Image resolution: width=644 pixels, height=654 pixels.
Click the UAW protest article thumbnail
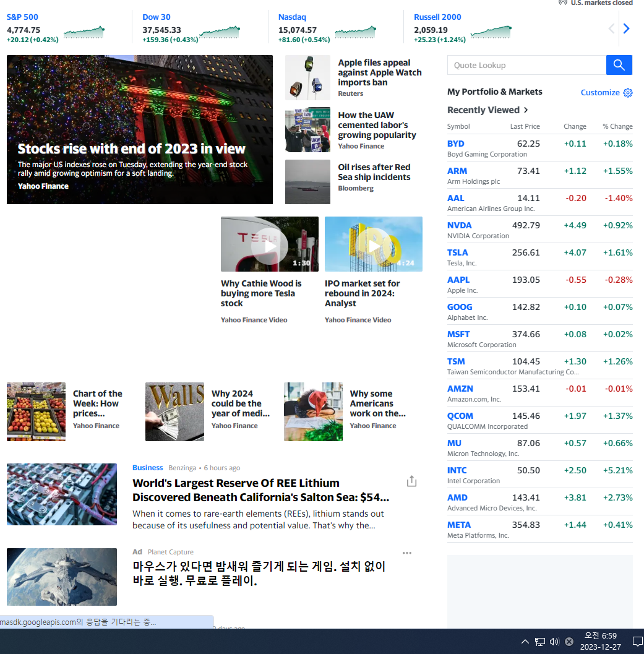[308, 130]
